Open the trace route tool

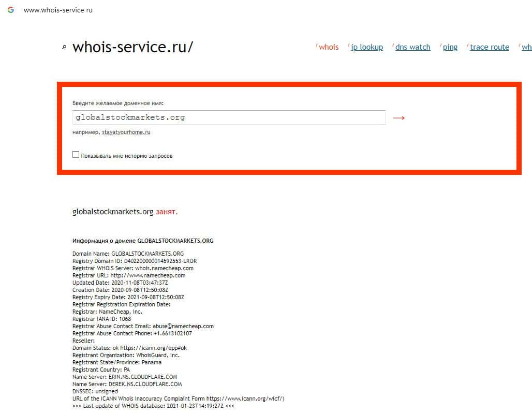489,47
